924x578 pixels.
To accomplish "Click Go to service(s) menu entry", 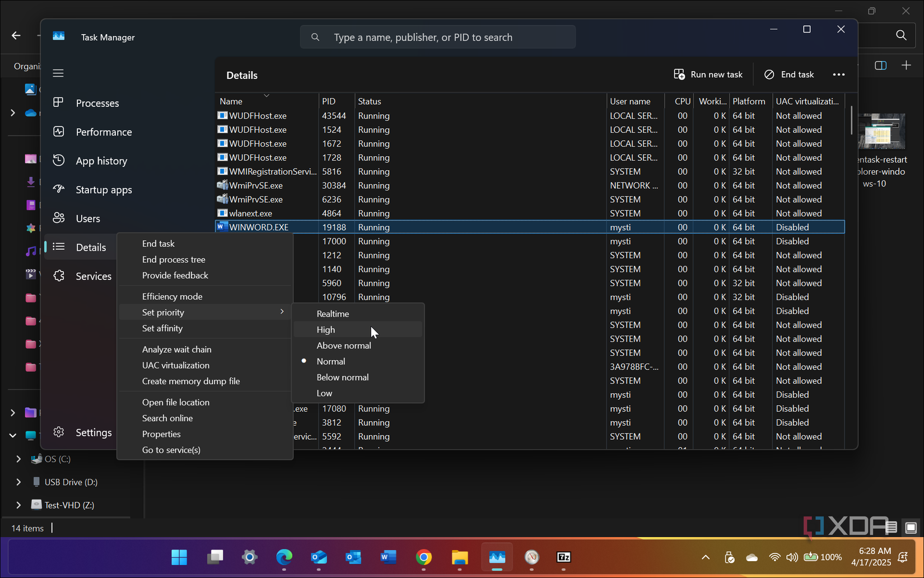I will [205, 450].
